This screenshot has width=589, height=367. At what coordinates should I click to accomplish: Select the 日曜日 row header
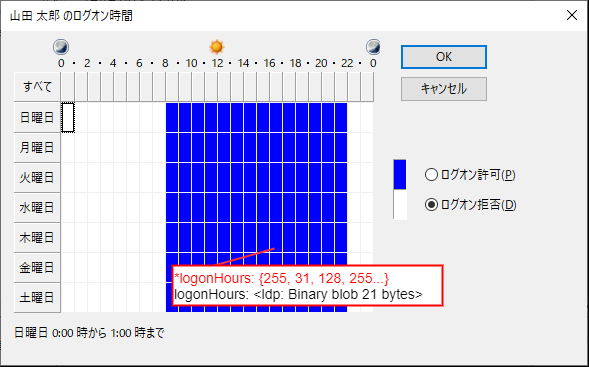coord(37,118)
